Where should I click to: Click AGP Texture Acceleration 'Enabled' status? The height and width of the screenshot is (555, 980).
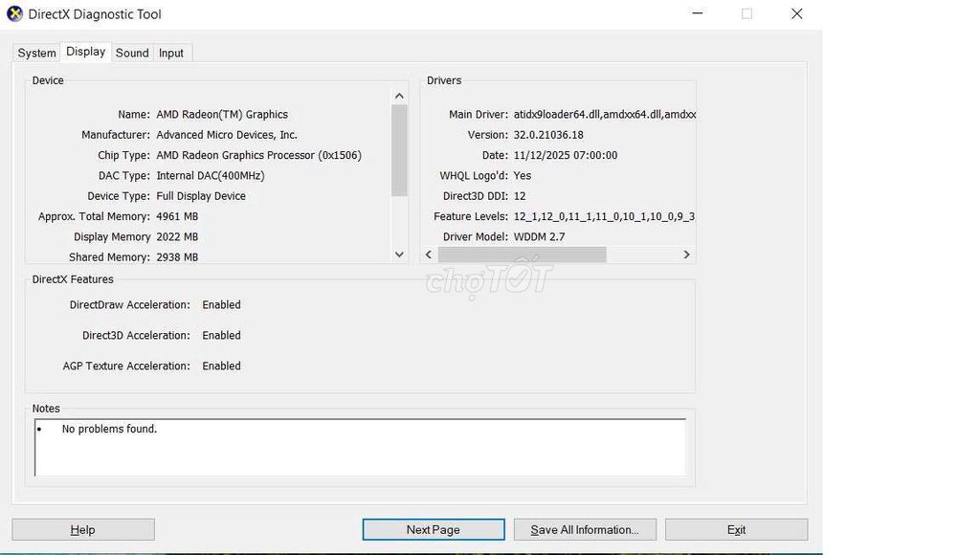pyautogui.click(x=221, y=366)
